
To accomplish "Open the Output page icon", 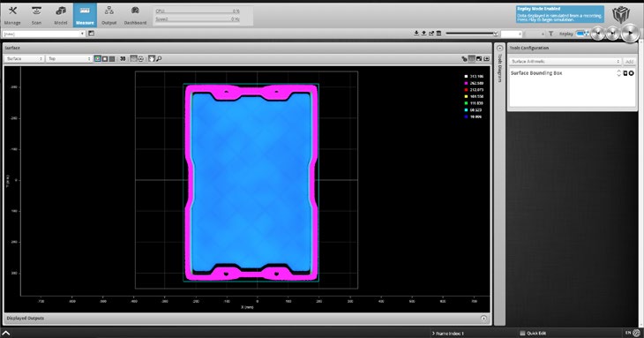I will coord(109,15).
